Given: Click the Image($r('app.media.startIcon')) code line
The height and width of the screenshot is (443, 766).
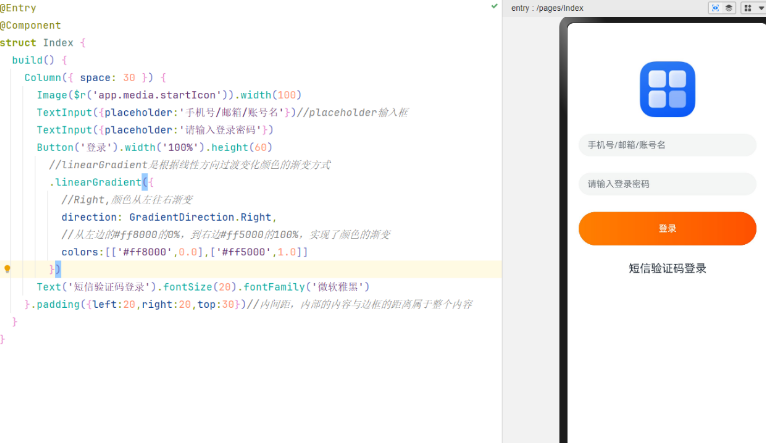Looking at the screenshot, I should pyautogui.click(x=169, y=95).
